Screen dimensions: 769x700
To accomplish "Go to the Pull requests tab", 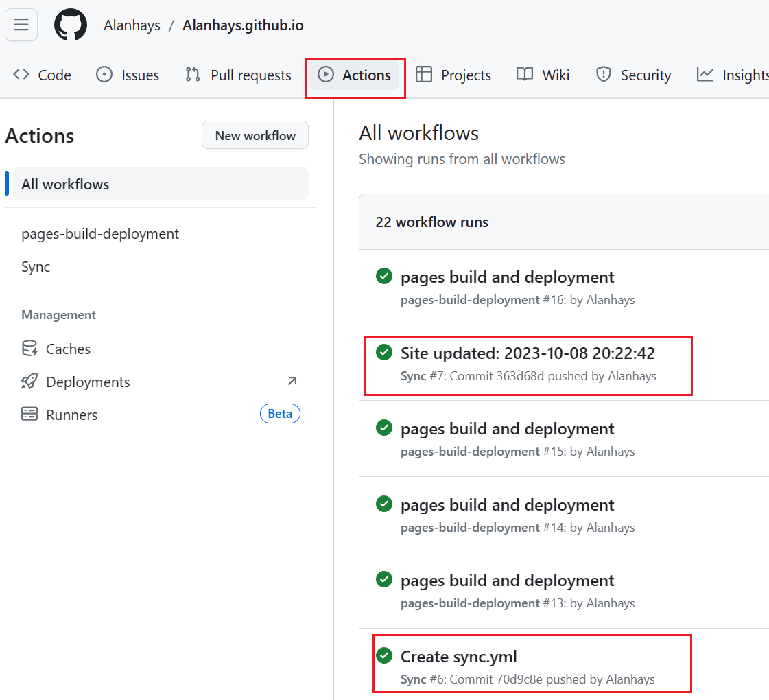I will coord(239,75).
